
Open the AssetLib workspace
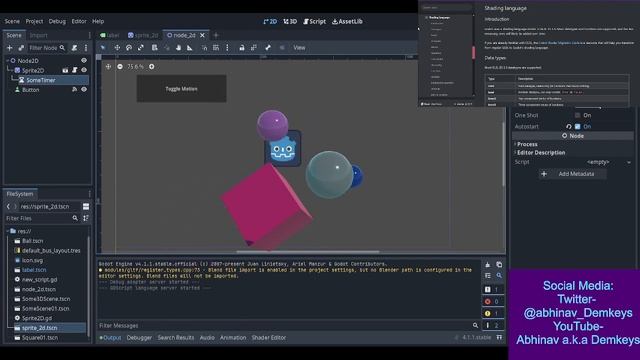tap(347, 21)
